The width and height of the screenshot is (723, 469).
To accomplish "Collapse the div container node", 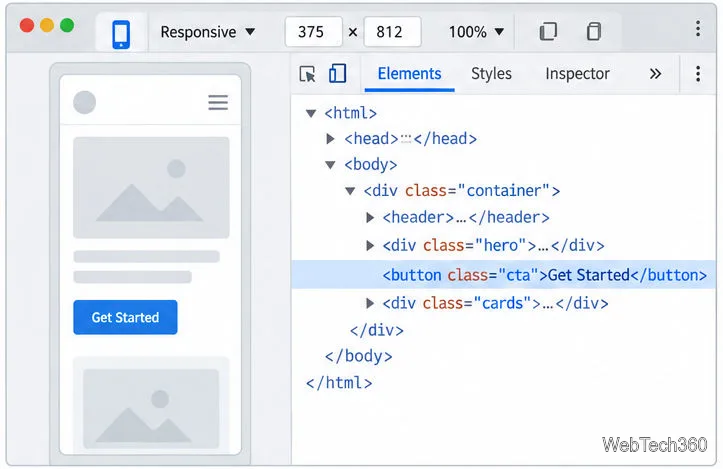I will point(350,190).
